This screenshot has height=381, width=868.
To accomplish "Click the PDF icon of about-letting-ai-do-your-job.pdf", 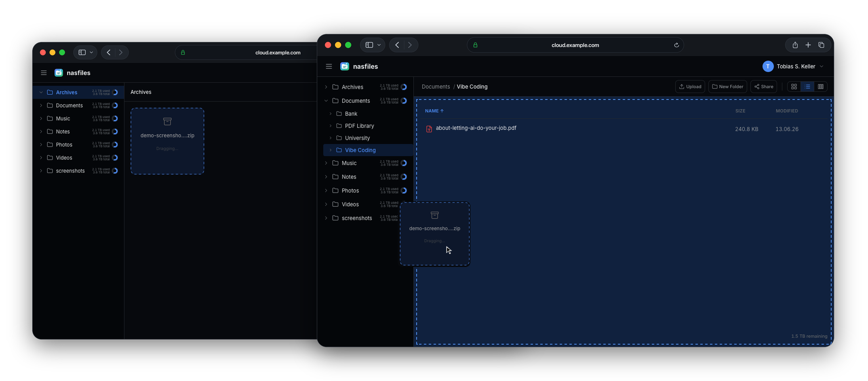I will coord(429,129).
